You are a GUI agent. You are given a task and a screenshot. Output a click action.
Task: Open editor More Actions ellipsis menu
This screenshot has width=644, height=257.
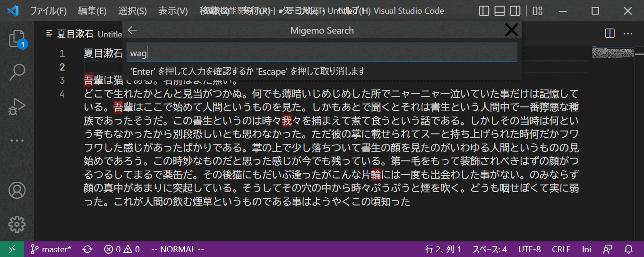coord(627,34)
